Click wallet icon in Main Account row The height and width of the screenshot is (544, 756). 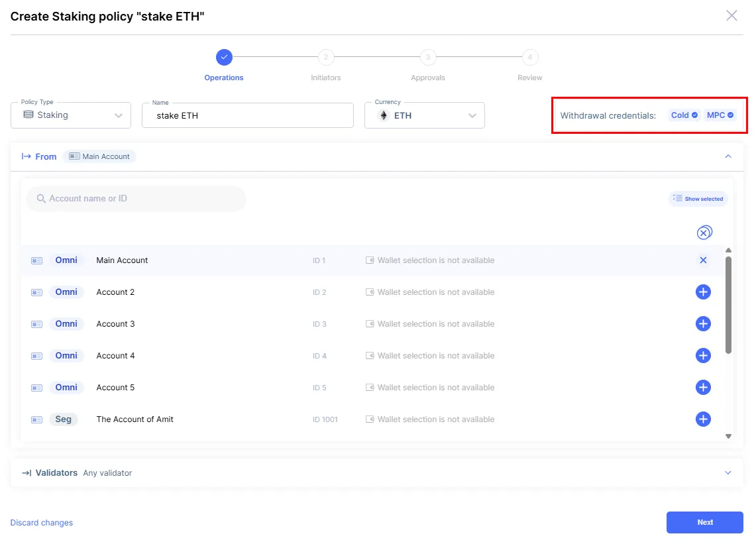(370, 260)
